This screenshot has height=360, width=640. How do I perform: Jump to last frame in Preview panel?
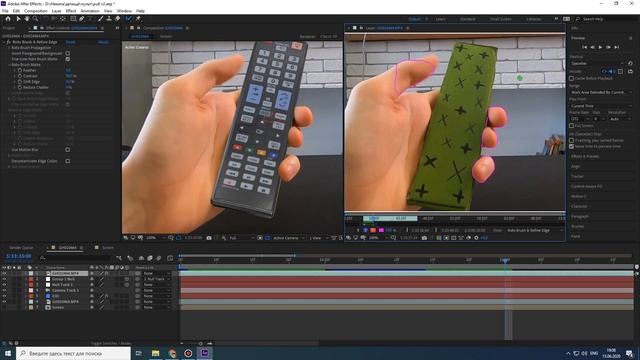click(x=617, y=47)
